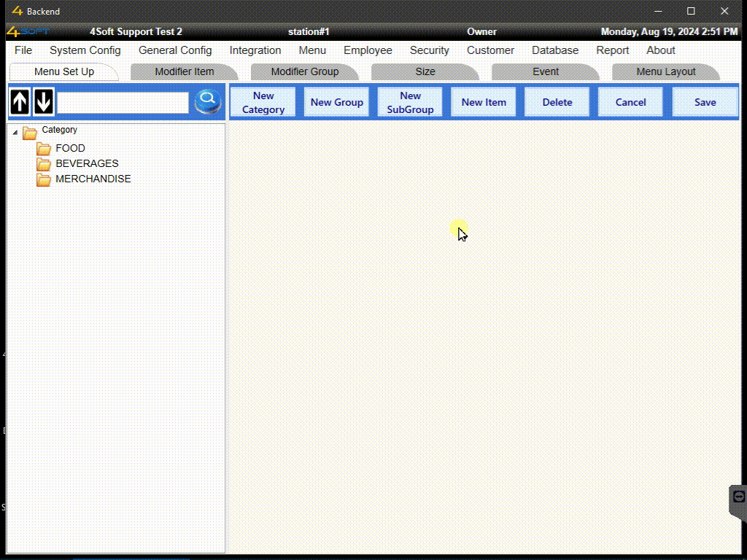Select the Category root label
The width and height of the screenshot is (747, 560).
(x=59, y=130)
